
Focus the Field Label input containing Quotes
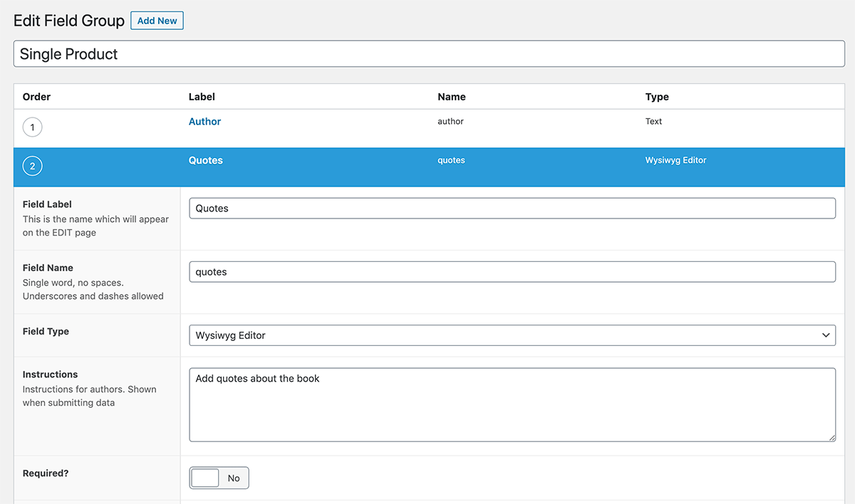(x=512, y=209)
